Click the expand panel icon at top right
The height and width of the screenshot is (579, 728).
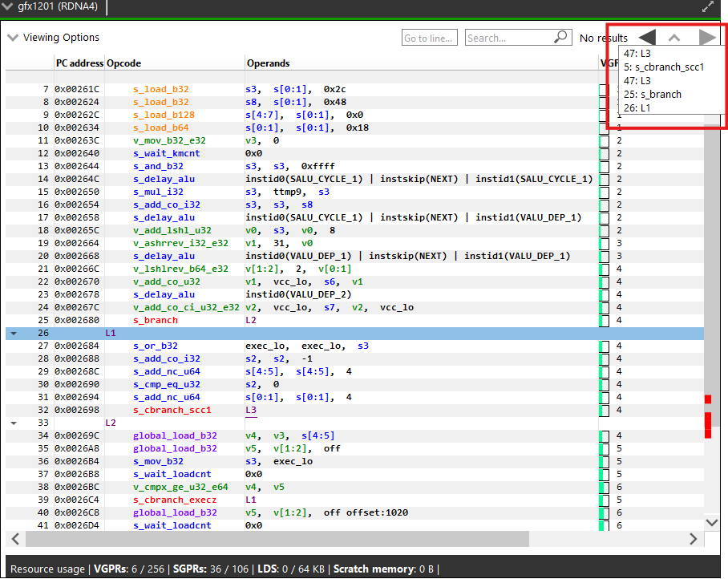pyautogui.click(x=708, y=6)
